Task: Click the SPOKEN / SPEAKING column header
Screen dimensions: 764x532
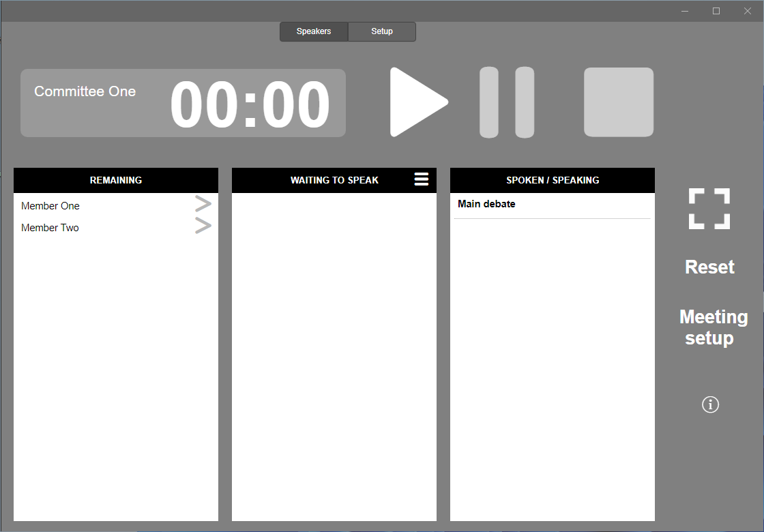Action: [553, 180]
